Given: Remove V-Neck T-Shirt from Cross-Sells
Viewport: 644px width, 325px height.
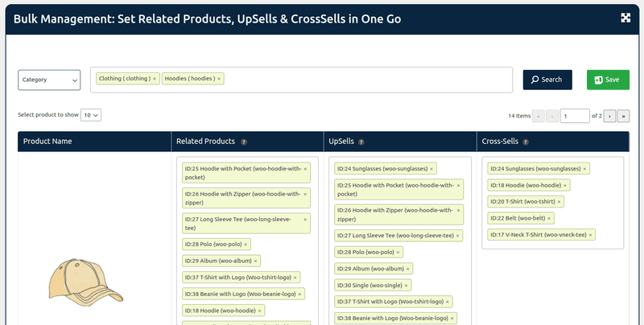Looking at the screenshot, I should (x=590, y=235).
